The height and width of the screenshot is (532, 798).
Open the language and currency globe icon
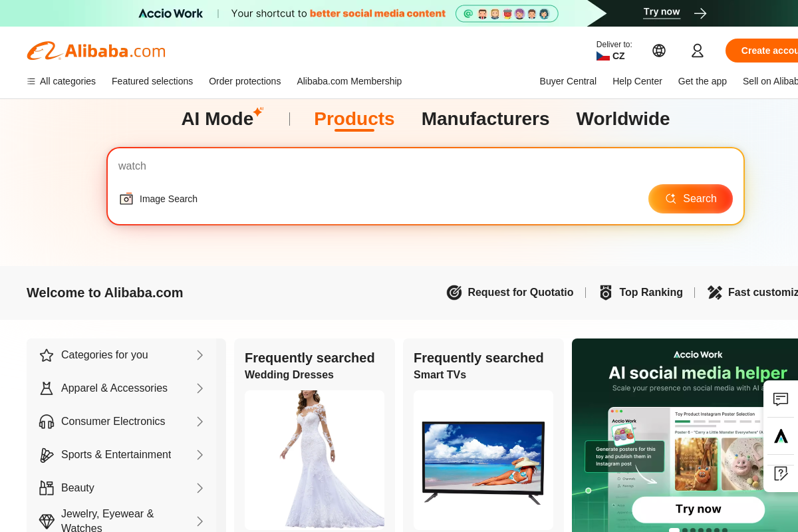659,51
